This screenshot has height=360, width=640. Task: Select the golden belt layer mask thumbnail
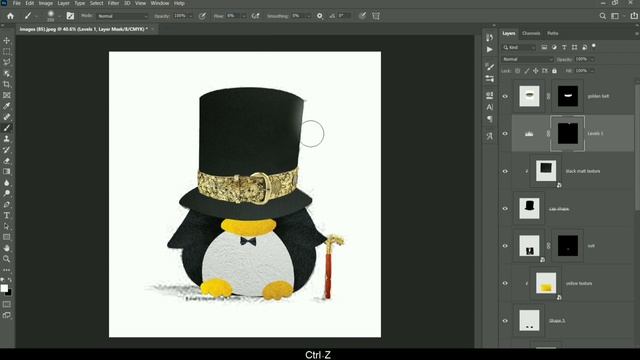[567, 96]
